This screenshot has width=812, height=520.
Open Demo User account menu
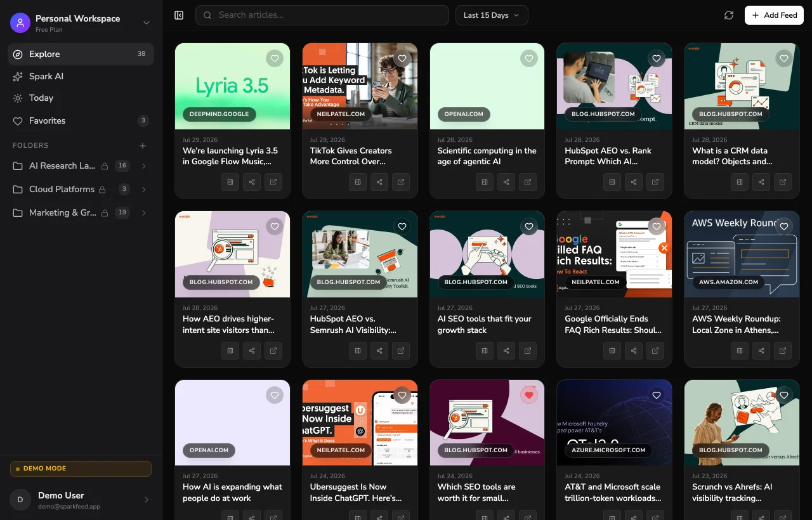81,500
